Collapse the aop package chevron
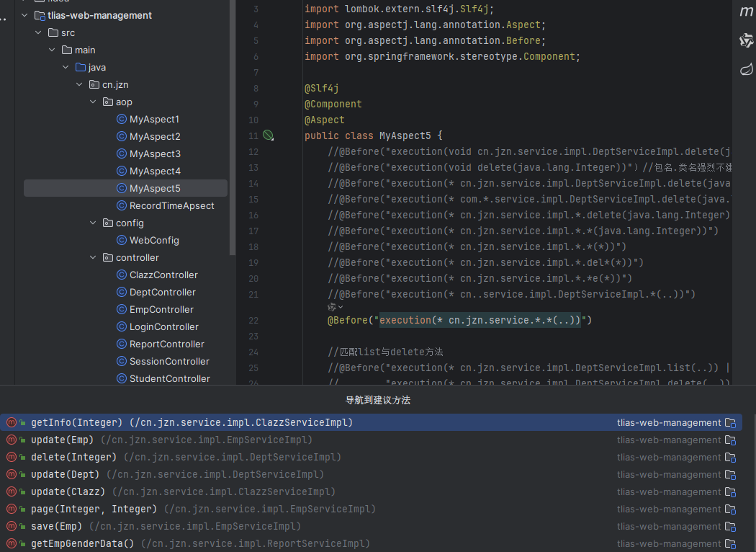The width and height of the screenshot is (756, 552). (93, 102)
